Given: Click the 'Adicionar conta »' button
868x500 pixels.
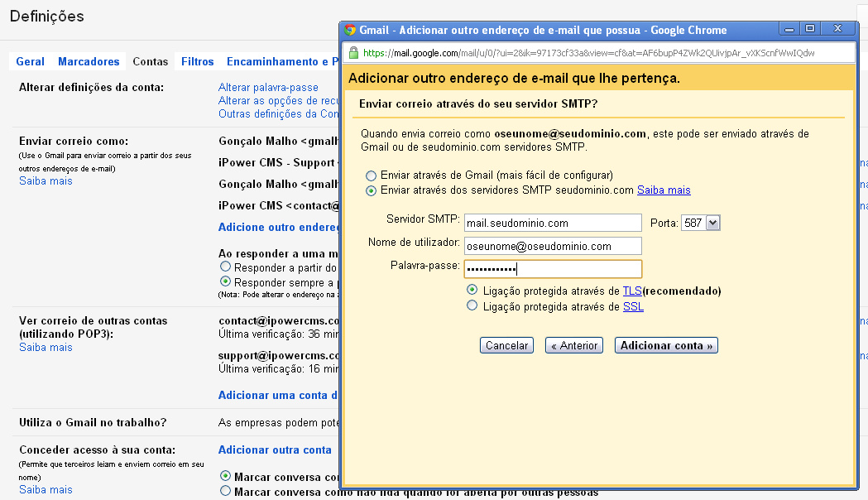Looking at the screenshot, I should click(666, 345).
